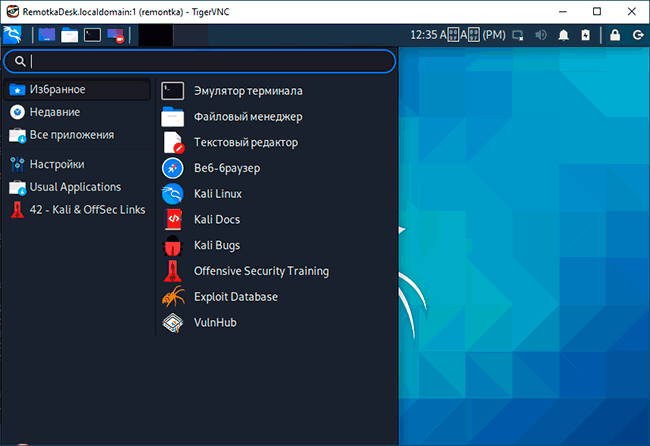
Task: Click the show desktop panel icon
Action: click(x=47, y=35)
